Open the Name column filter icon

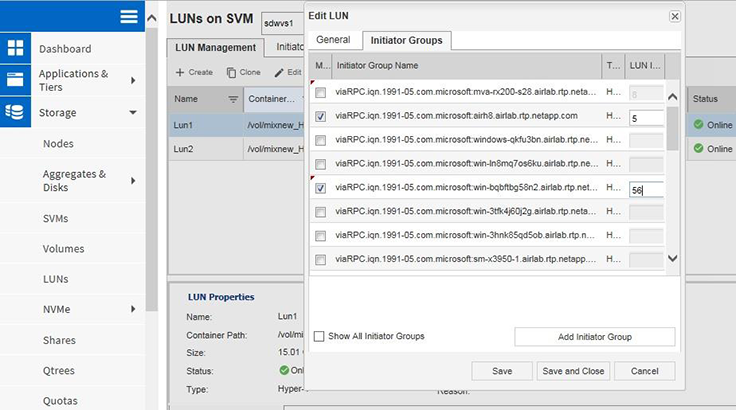233,99
